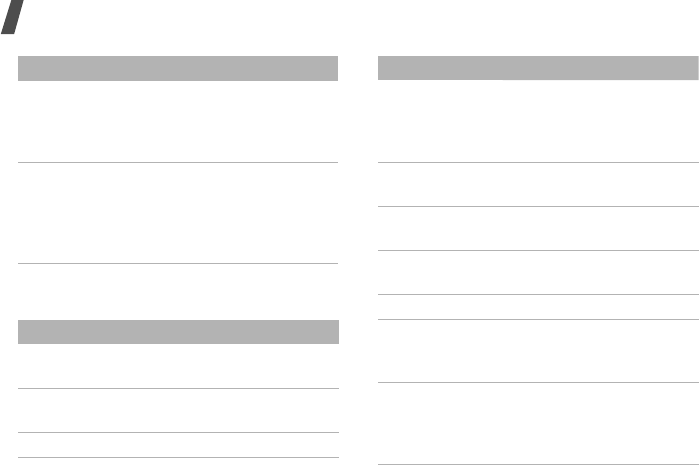
Task: Select the narrow fifth row of right-column table
Action: click(x=538, y=307)
